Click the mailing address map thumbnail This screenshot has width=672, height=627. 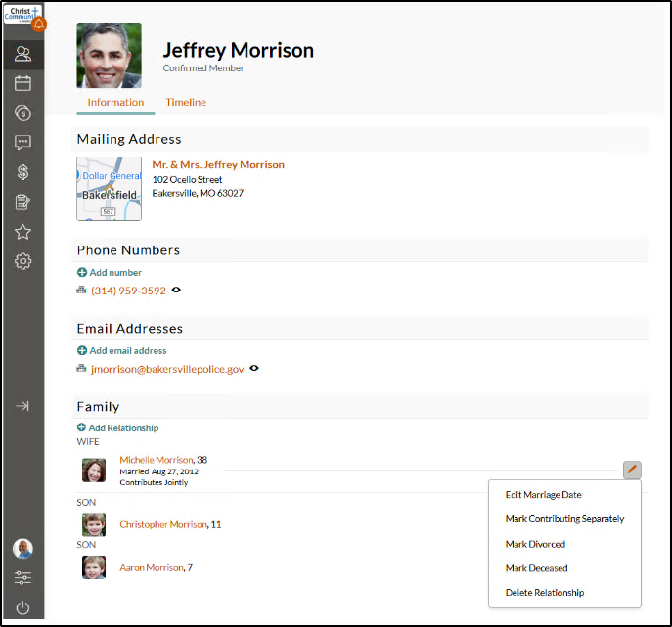pos(109,189)
